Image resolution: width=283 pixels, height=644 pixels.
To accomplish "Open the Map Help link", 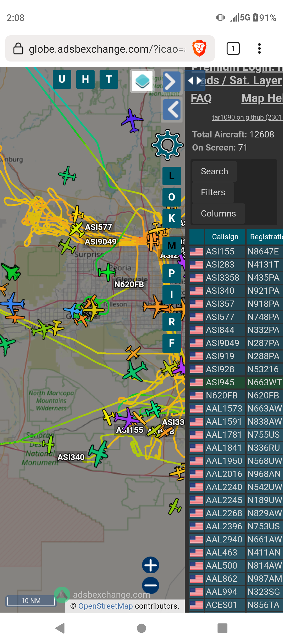I will point(262,98).
